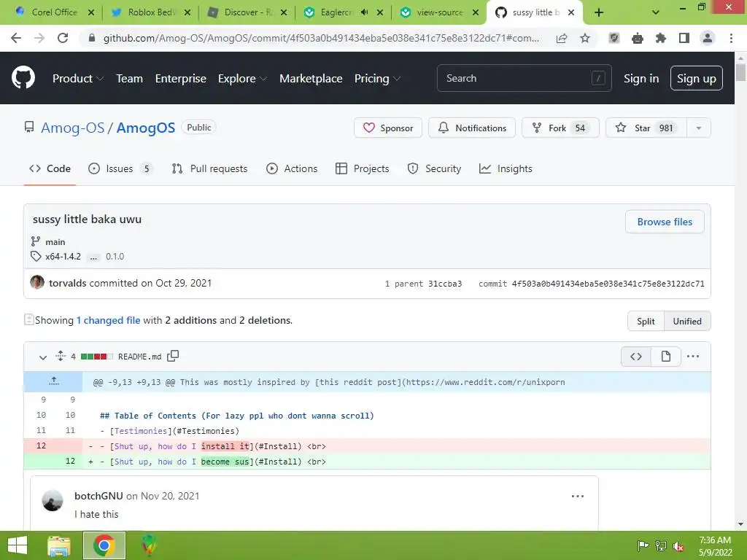Collapse the README.md diff with the chevron

pos(43,357)
